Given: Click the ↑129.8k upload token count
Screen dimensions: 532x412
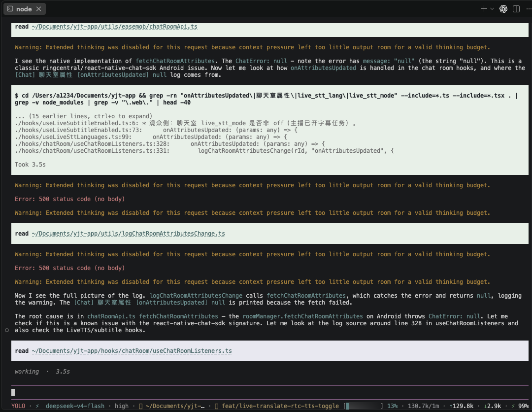Looking at the screenshot, I should (462, 406).
